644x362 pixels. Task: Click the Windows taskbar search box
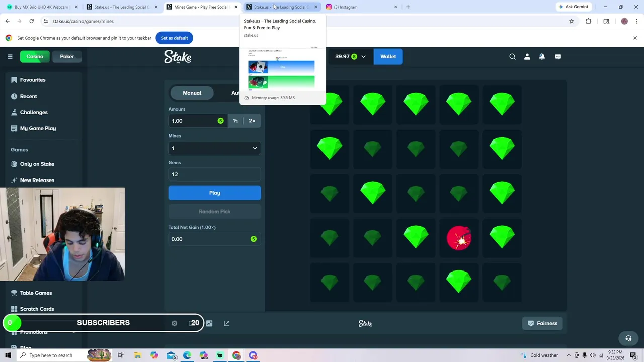(x=51, y=355)
